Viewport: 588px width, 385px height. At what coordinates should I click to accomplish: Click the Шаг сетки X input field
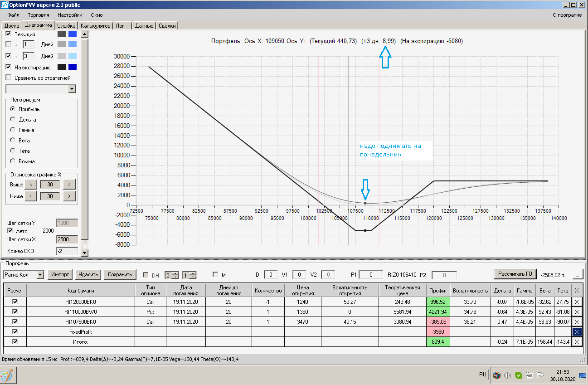point(67,239)
